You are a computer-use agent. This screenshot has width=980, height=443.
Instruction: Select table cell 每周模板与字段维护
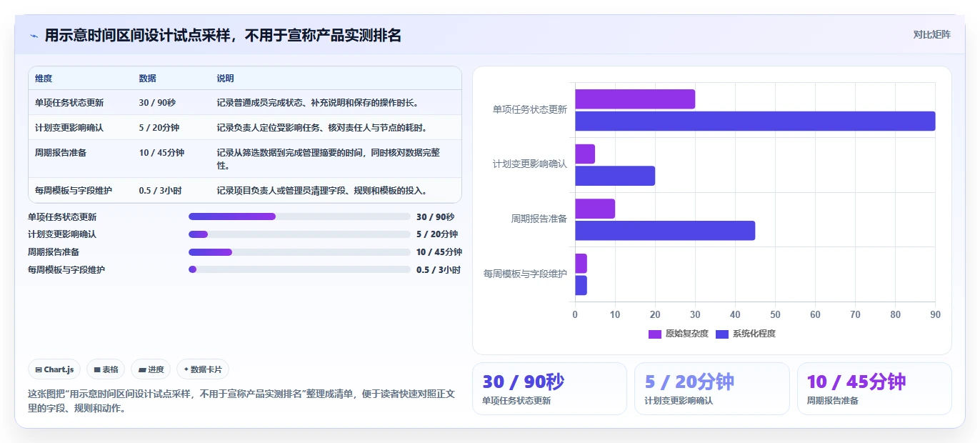point(74,191)
